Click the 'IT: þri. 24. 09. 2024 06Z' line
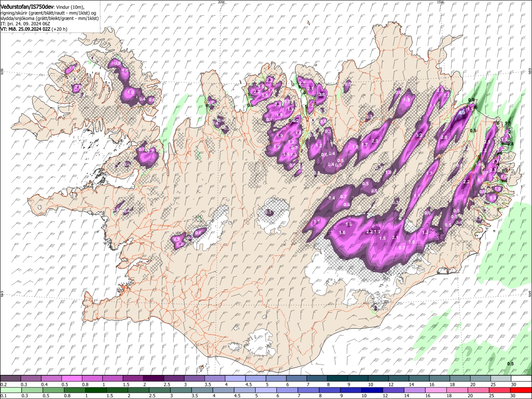 coord(25,24)
